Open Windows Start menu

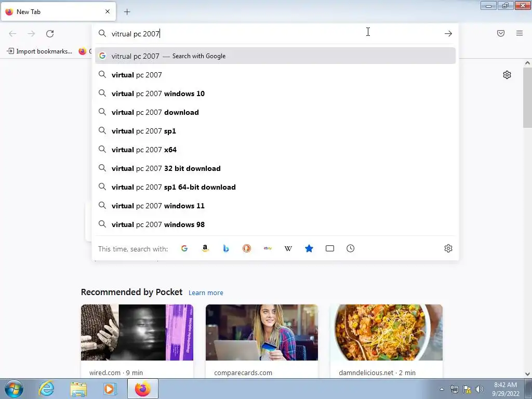click(14, 389)
